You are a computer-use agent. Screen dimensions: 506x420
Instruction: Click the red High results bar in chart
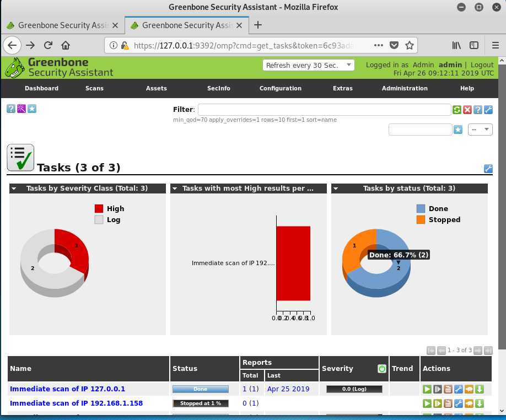tap(293, 263)
